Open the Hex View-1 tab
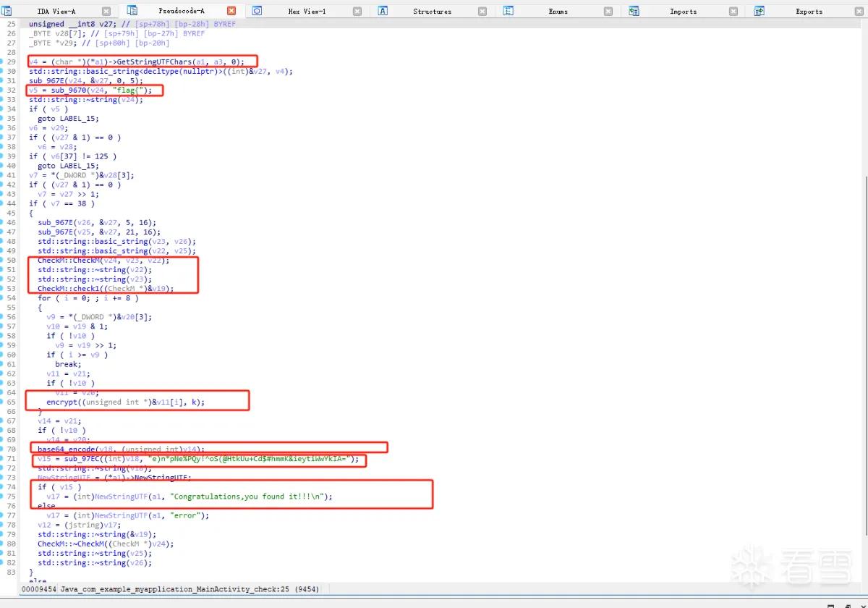The height and width of the screenshot is (608, 868). (307, 12)
